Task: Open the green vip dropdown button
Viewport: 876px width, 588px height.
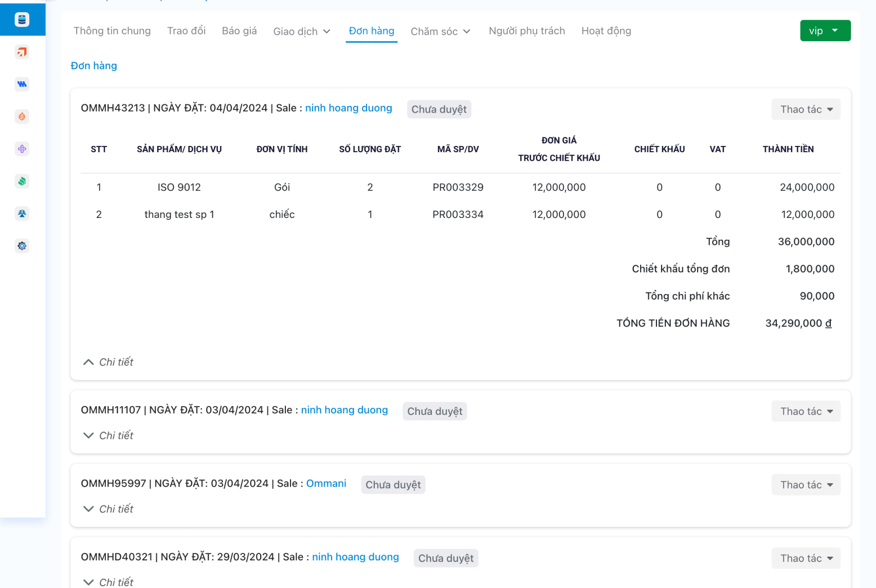Action: click(x=825, y=31)
